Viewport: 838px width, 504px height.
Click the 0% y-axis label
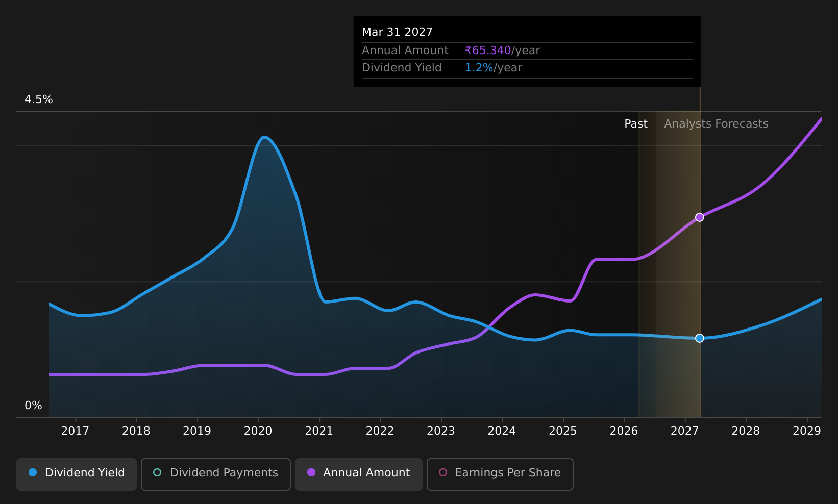[x=34, y=406]
